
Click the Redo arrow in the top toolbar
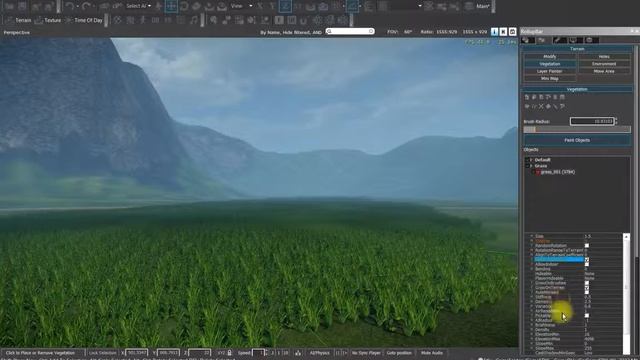click(x=86, y=6)
